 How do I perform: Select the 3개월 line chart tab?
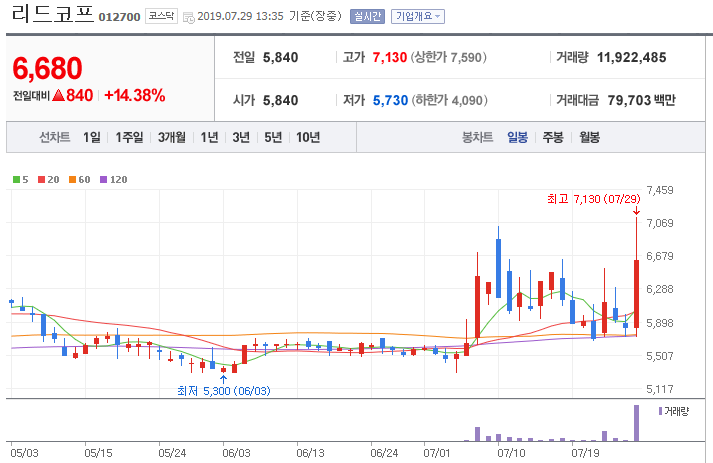(x=172, y=137)
